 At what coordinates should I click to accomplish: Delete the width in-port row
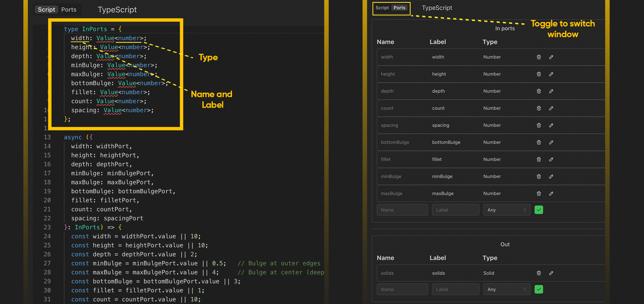[539, 57]
